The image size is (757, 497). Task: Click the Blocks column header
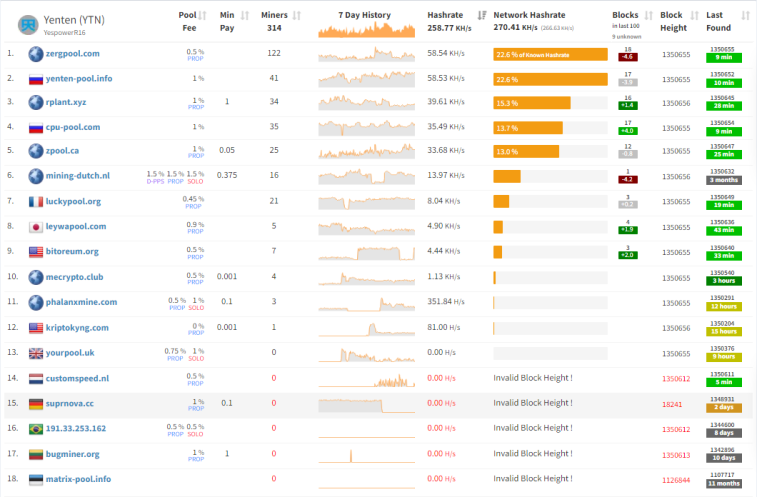625,15
